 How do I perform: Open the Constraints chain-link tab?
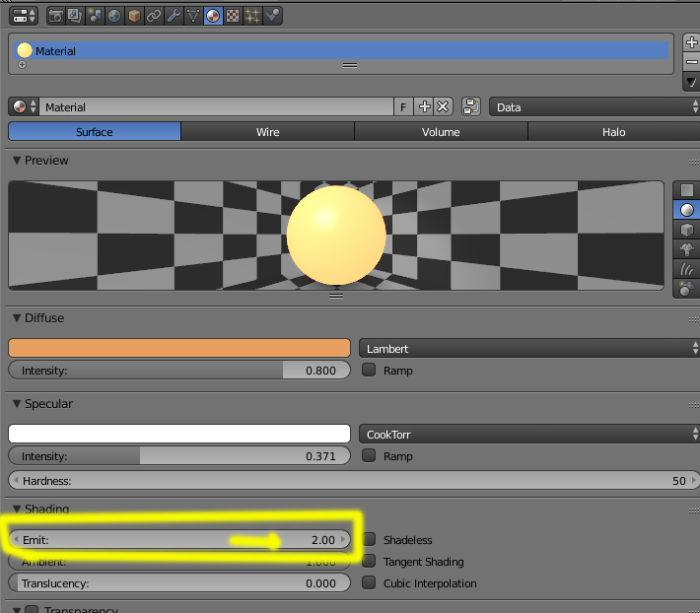point(154,16)
